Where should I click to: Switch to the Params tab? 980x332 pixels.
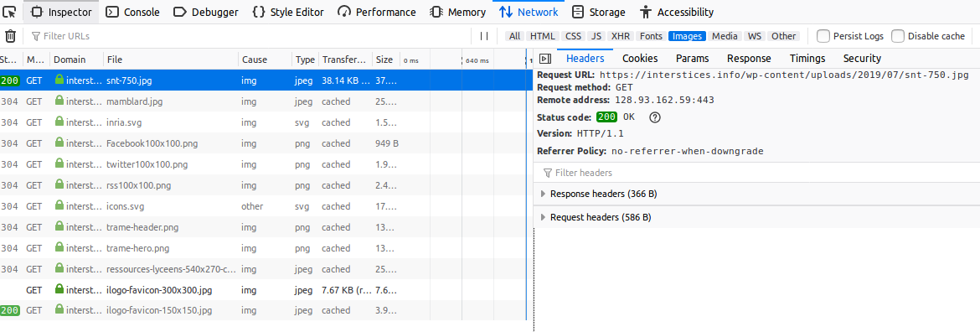693,59
